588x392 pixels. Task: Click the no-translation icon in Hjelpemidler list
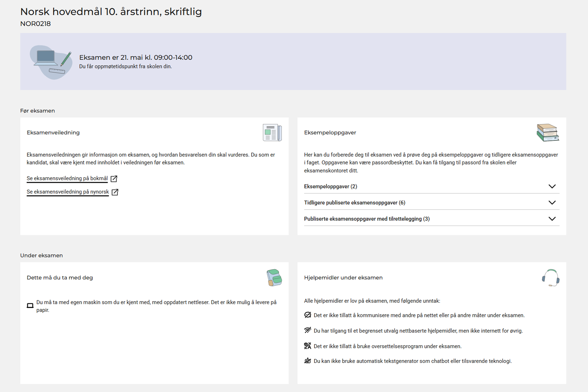click(x=308, y=346)
